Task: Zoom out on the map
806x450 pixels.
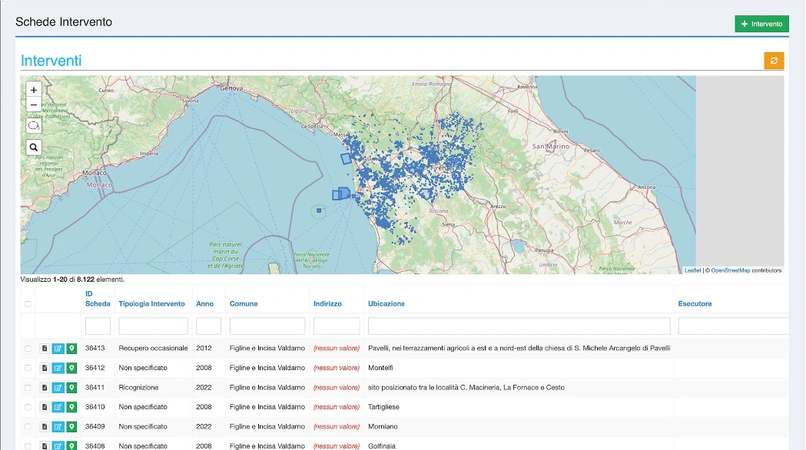Action: pos(34,105)
